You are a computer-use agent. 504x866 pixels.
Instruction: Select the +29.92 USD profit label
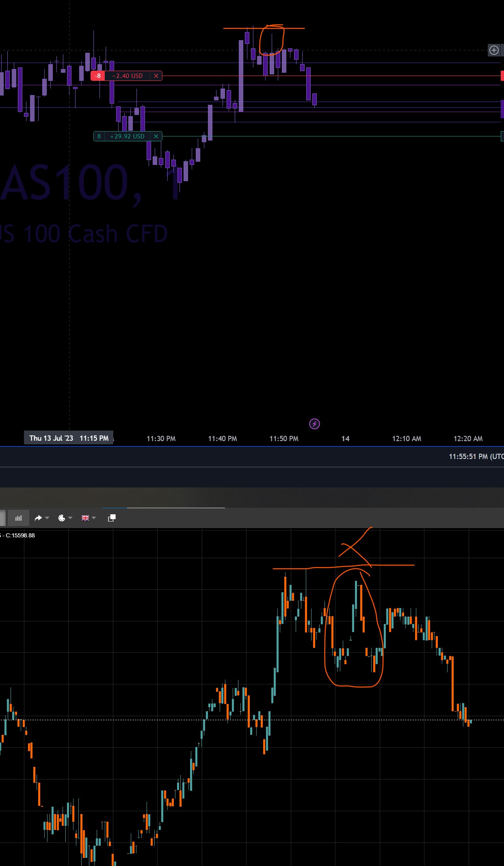pos(128,136)
